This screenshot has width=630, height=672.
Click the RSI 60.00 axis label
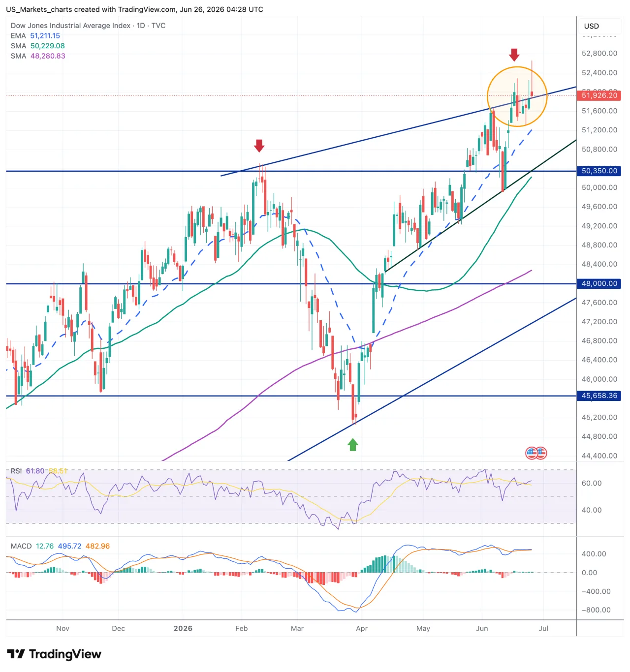[592, 484]
